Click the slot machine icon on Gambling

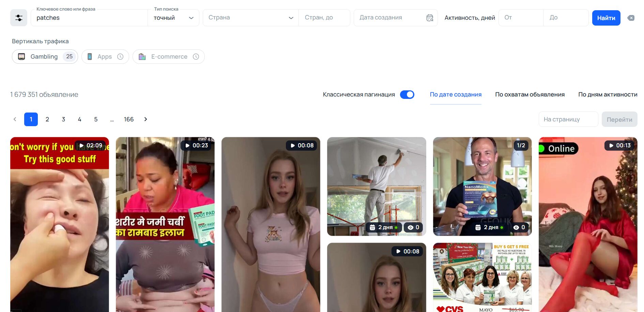21,57
